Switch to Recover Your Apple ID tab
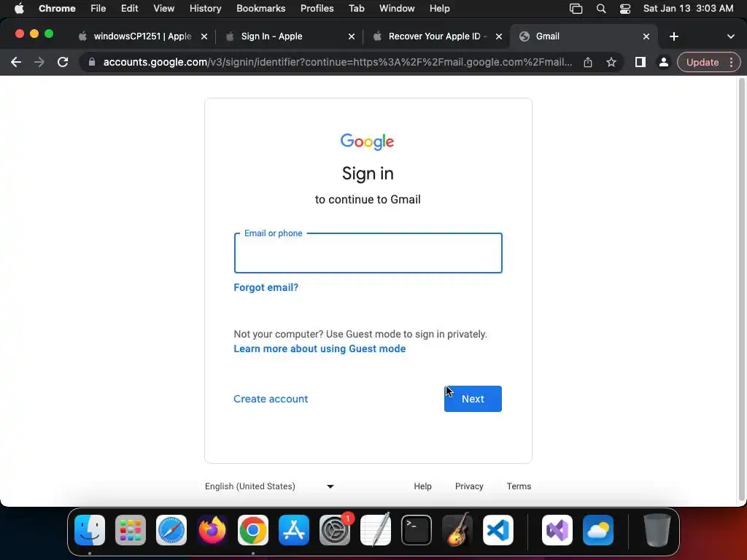 tap(436, 36)
